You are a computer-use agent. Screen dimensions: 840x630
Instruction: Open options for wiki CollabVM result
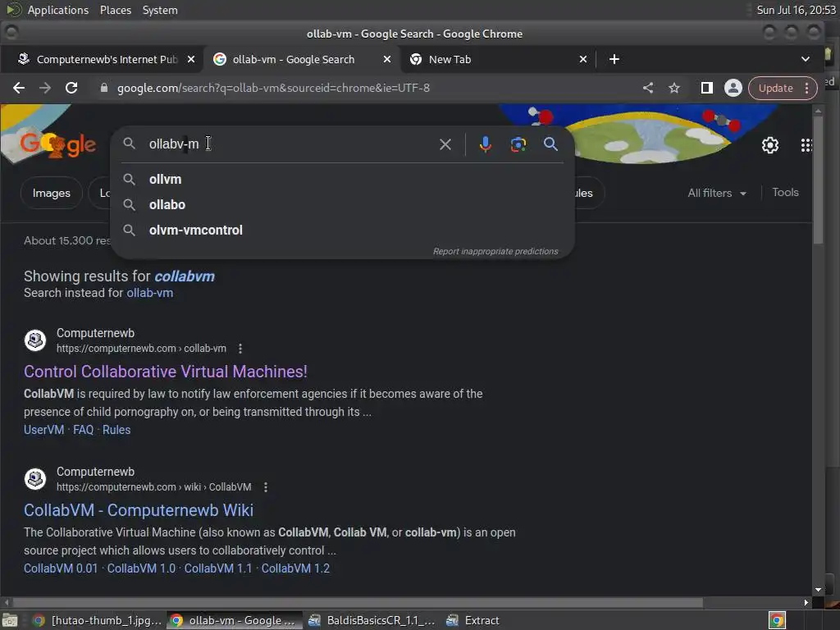pyautogui.click(x=266, y=487)
